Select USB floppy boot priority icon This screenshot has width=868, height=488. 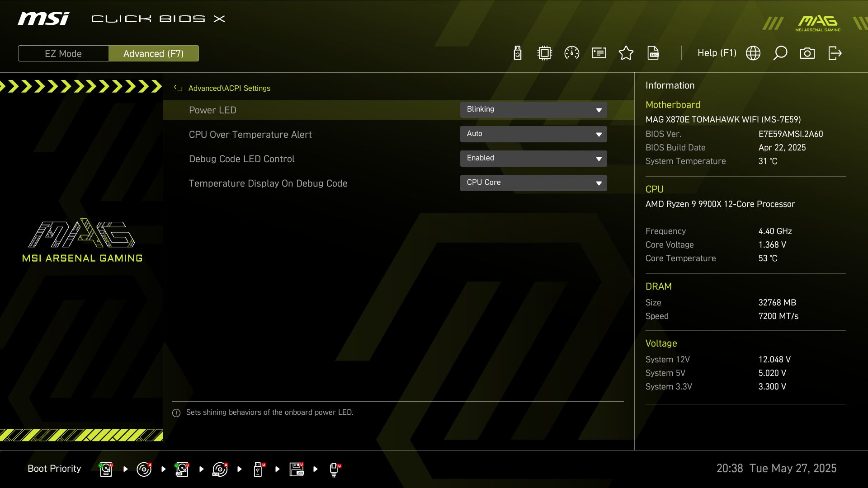tap(297, 469)
